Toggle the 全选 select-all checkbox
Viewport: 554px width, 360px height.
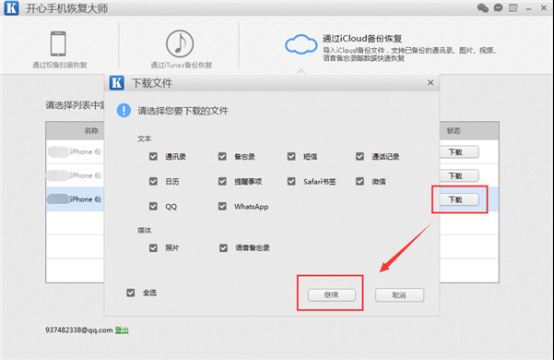pos(131,293)
